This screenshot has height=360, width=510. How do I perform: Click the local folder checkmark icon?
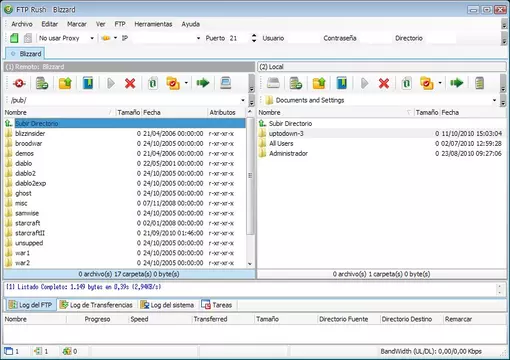(427, 83)
